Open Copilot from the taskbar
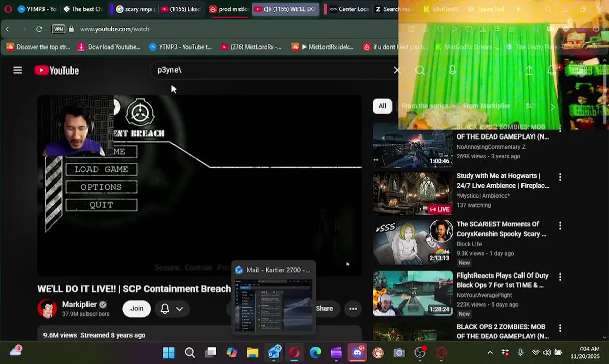The width and height of the screenshot is (609, 364). tap(232, 353)
